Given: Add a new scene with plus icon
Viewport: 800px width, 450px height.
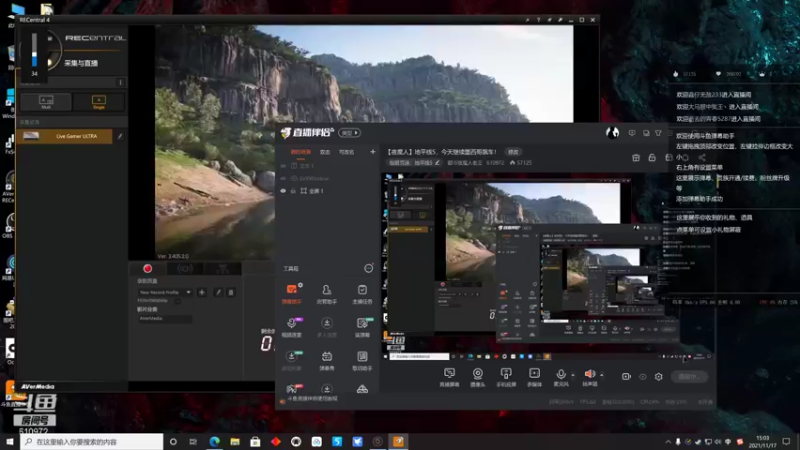Looking at the screenshot, I should pos(372,152).
